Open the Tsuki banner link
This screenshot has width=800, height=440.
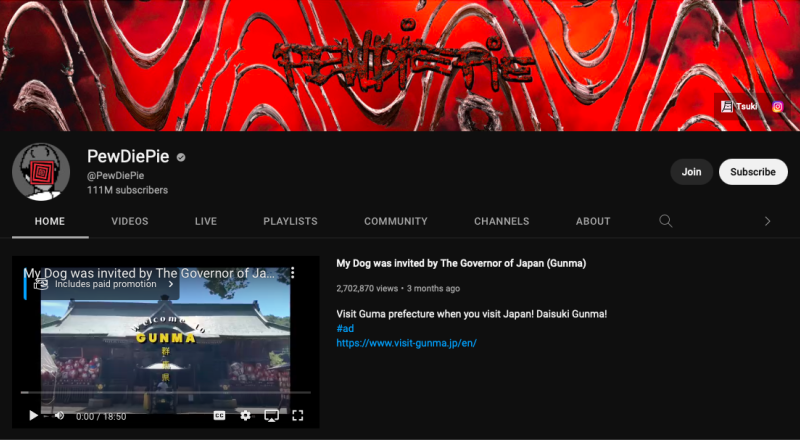point(739,106)
